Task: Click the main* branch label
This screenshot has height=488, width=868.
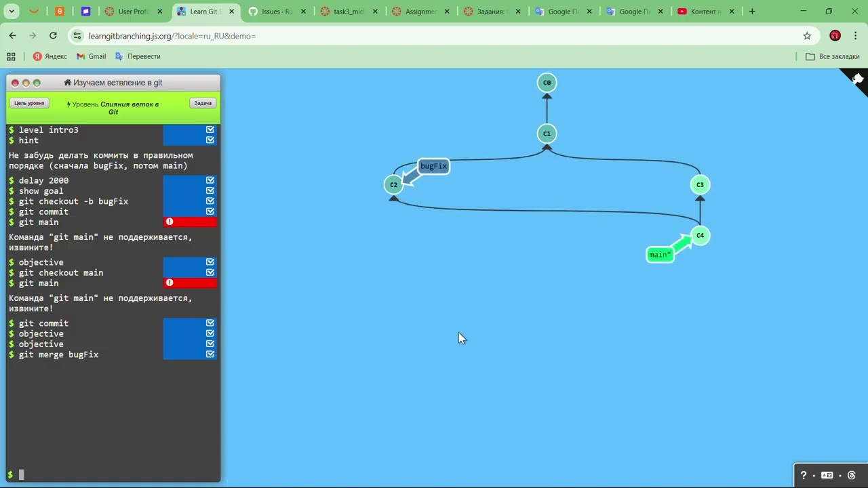Action: point(660,255)
